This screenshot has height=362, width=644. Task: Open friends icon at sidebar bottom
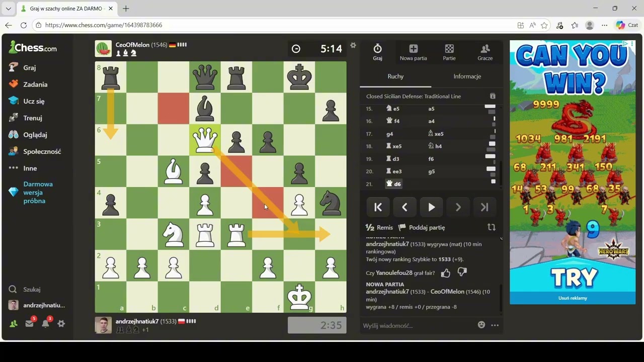tap(14, 324)
